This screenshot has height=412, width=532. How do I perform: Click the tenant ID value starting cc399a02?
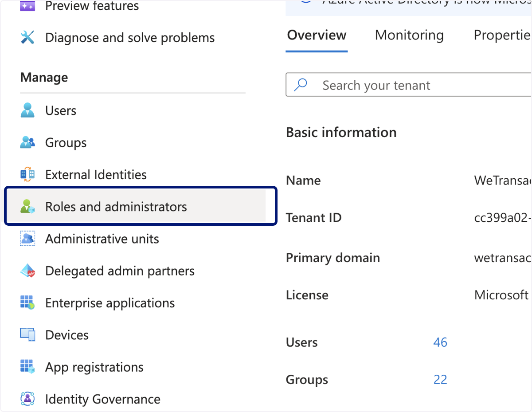(x=503, y=218)
